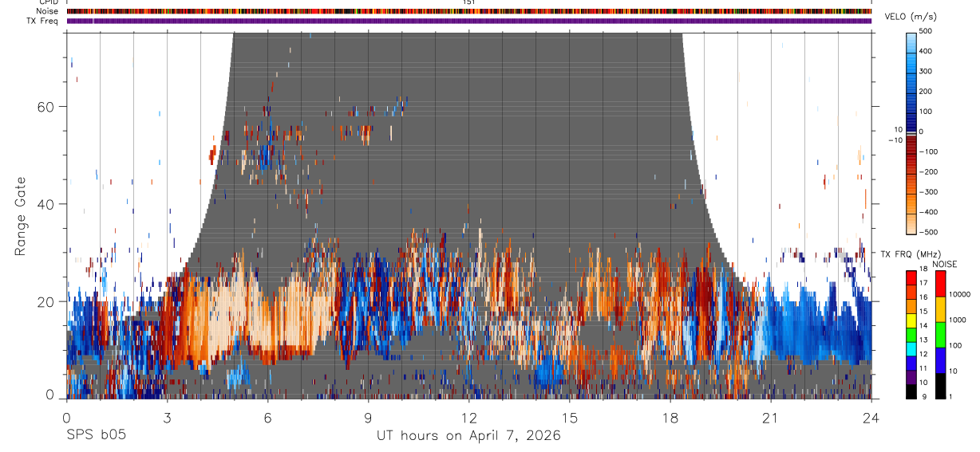Pick the black 9–10 MHz TX frequency swatch
Image resolution: width=980 pixels, height=452 pixels.
(x=911, y=391)
